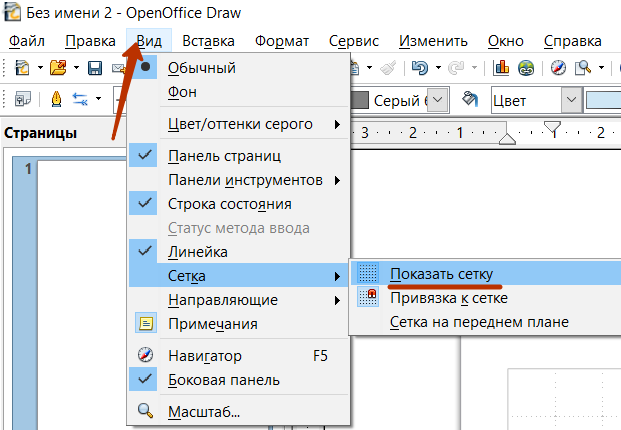Click the Save floppy disk icon
The width and height of the screenshot is (621, 430).
pos(95,68)
